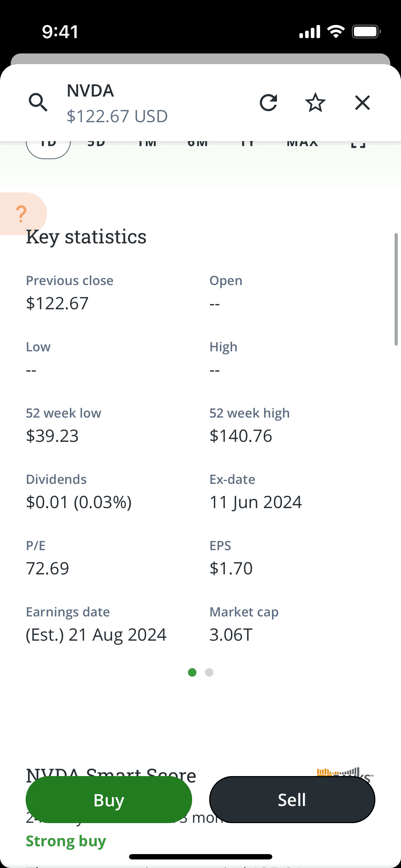Go to second key statistics page dot

(x=209, y=672)
